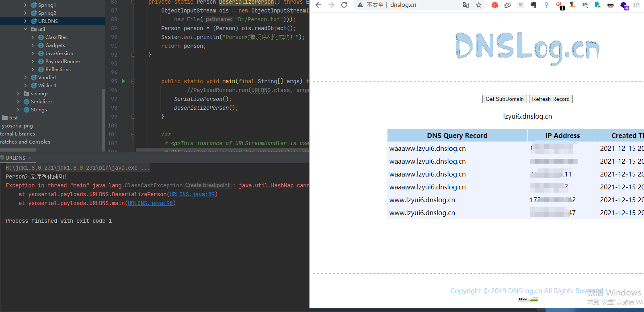Click the DNSLog.cn logo image
The height and width of the screenshot is (312, 644).
click(x=527, y=48)
